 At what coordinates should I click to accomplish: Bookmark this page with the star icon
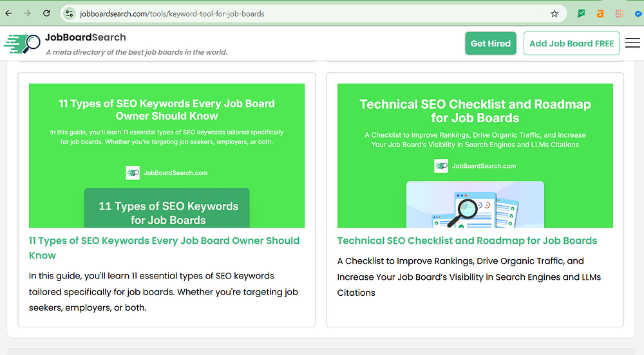(x=554, y=14)
